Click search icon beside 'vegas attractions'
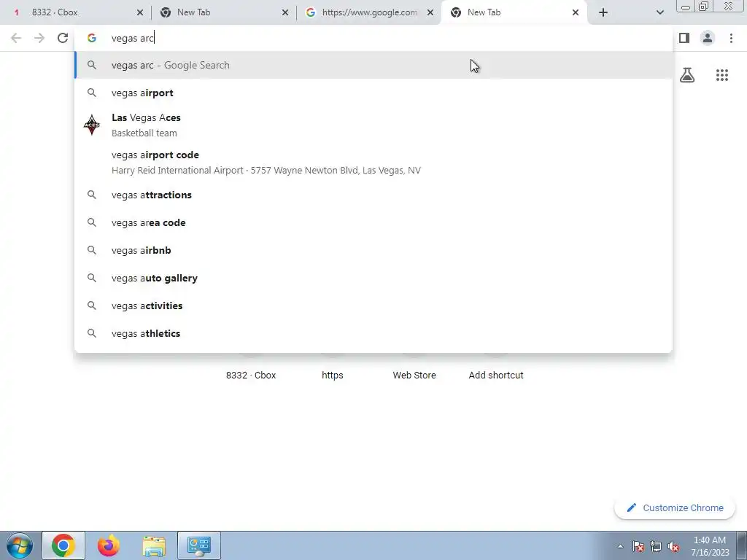This screenshot has width=747, height=560. tap(91, 195)
